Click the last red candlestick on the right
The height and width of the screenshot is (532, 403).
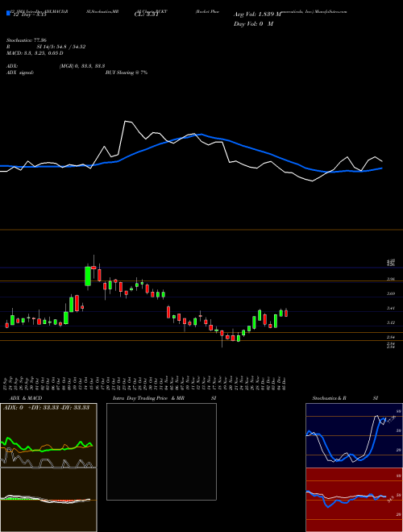click(286, 313)
